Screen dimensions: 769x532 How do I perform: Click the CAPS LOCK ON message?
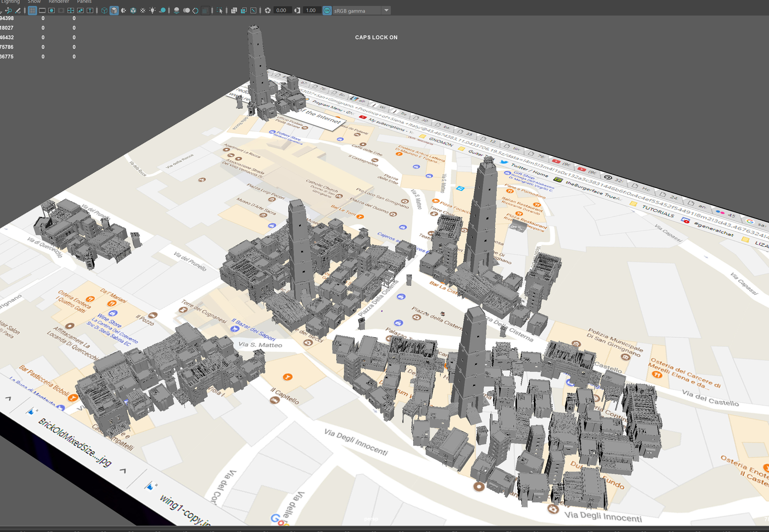(376, 37)
